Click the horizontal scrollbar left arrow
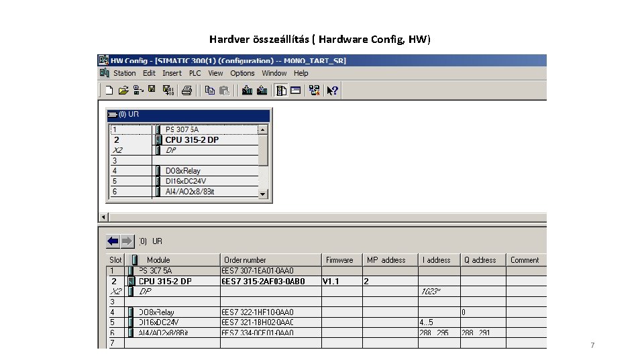Viewport: 644px width, 362px height. (x=103, y=217)
